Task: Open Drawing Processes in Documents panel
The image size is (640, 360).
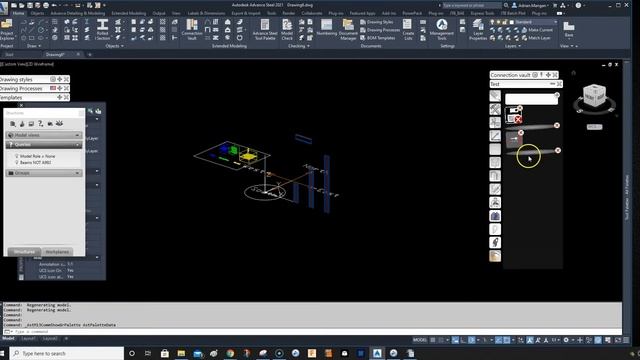Action: click(380, 30)
